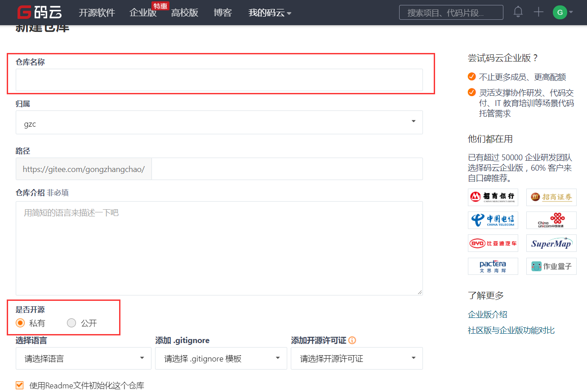Screen dimensions: 587x392
Task: Click the 招商银行 logo
Action: tap(493, 197)
